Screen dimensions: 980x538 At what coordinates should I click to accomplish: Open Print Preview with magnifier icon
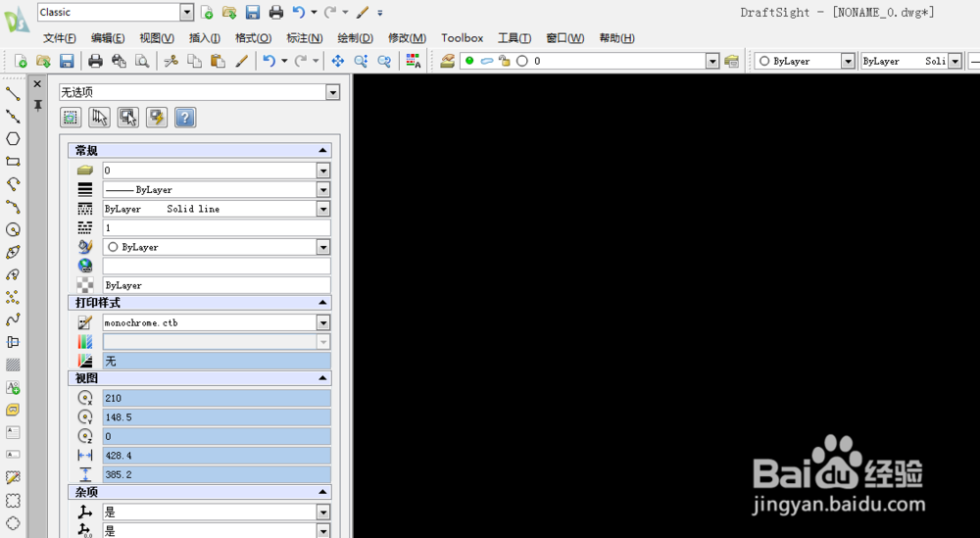[142, 61]
